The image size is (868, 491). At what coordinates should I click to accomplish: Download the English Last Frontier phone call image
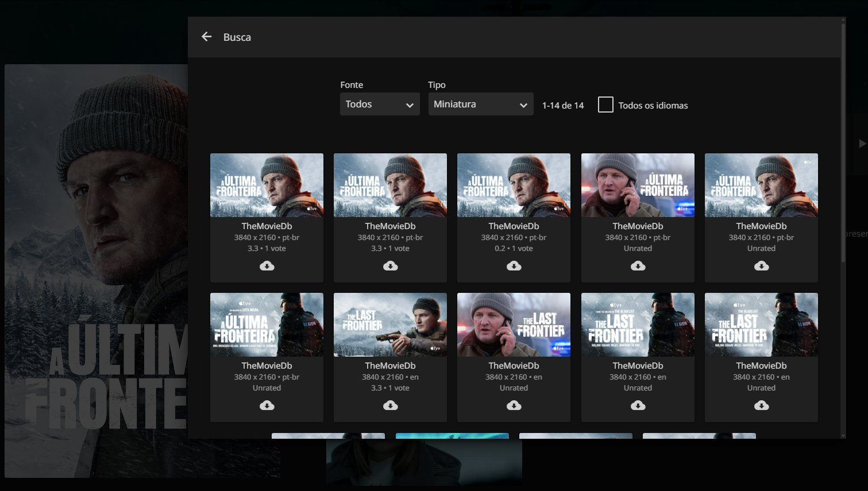pos(514,405)
